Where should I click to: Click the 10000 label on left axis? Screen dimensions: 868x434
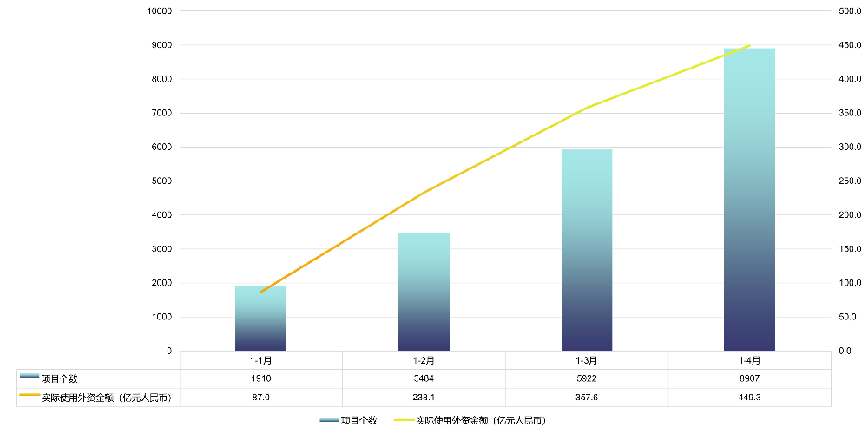160,11
